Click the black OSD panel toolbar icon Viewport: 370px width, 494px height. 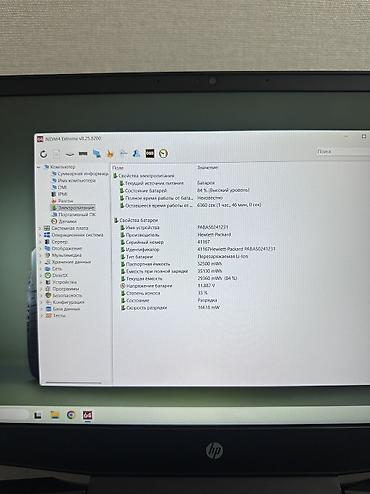click(x=150, y=153)
